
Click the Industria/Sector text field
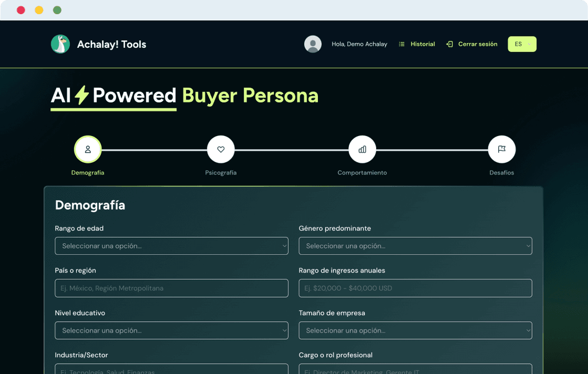(171, 370)
